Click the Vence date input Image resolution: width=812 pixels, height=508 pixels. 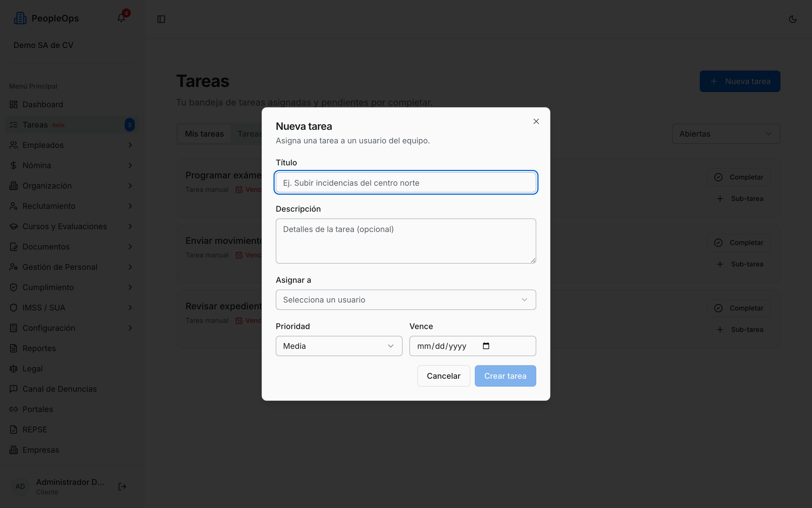click(x=473, y=346)
